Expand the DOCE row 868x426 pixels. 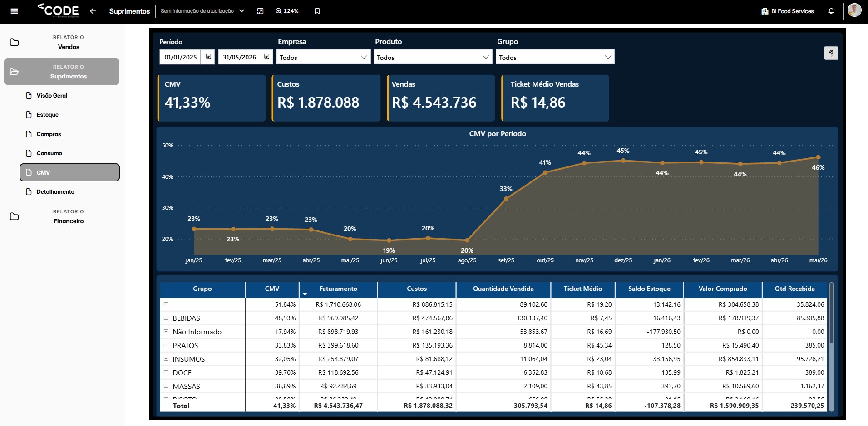pyautogui.click(x=166, y=372)
